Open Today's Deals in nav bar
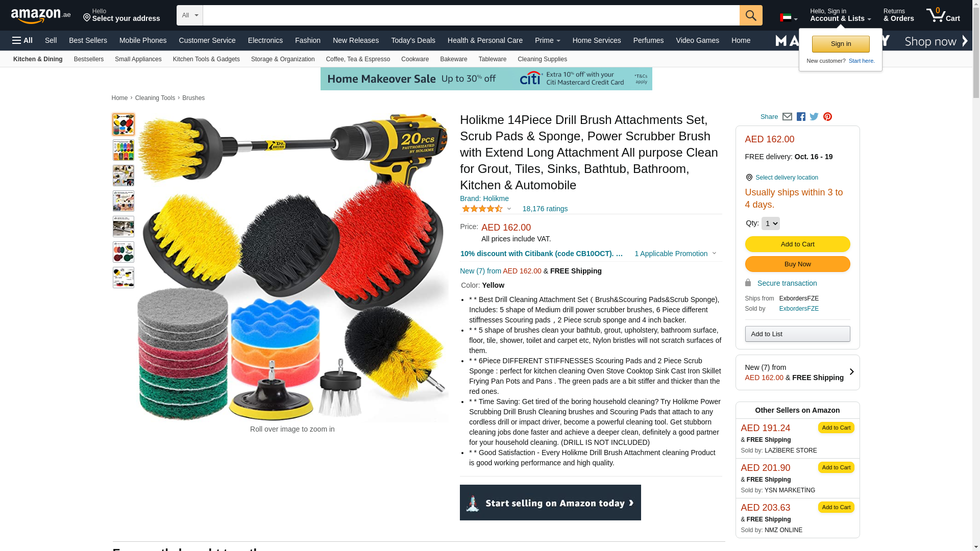The width and height of the screenshot is (980, 551). point(413,40)
